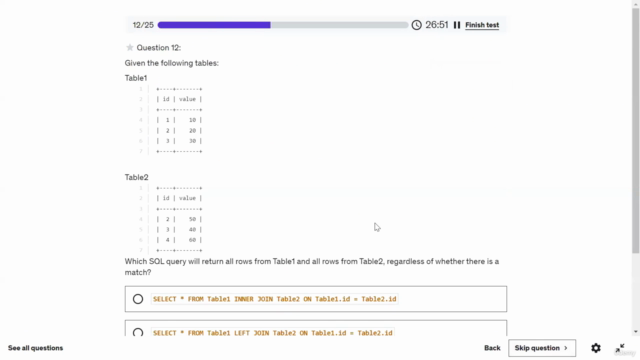Exit fullscreen with the collapse icon
This screenshot has height=360, width=640.
(620, 348)
